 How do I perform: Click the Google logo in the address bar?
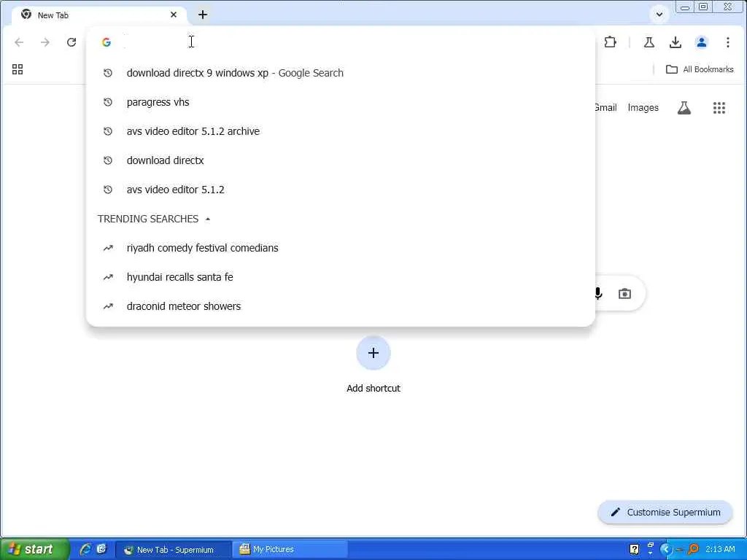[x=107, y=42]
